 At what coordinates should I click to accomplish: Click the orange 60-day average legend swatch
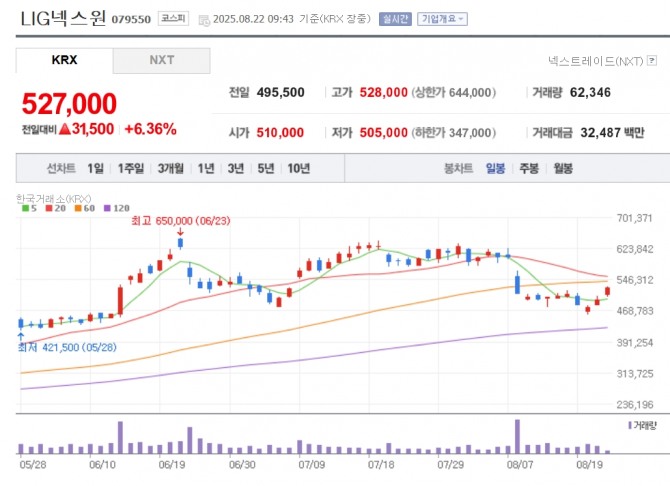coord(78,208)
